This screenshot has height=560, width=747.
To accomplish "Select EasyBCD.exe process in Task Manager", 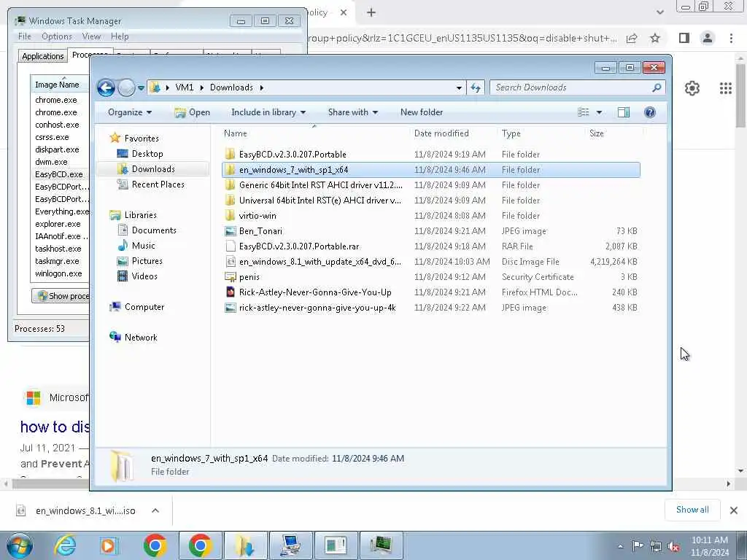I will pos(60,174).
